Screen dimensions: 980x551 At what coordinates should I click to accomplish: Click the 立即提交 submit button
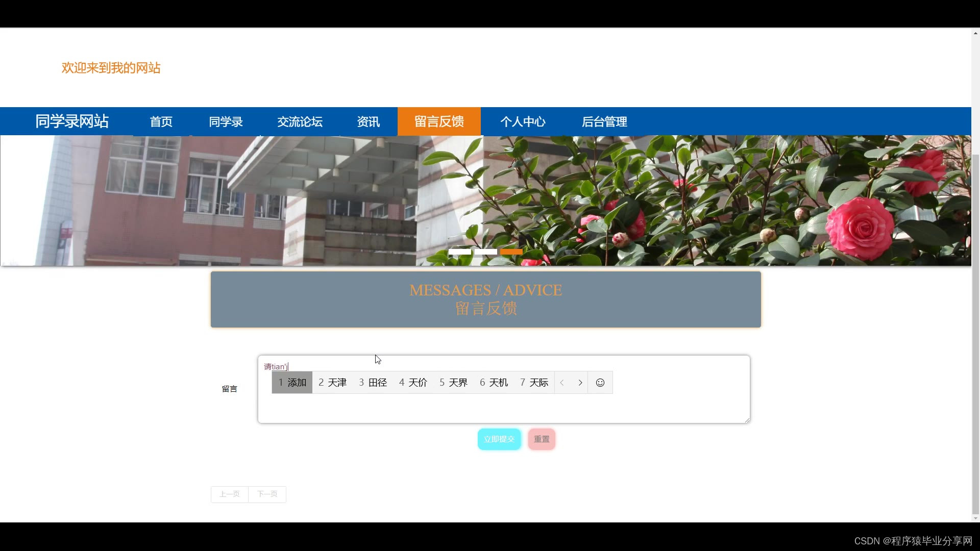coord(499,439)
